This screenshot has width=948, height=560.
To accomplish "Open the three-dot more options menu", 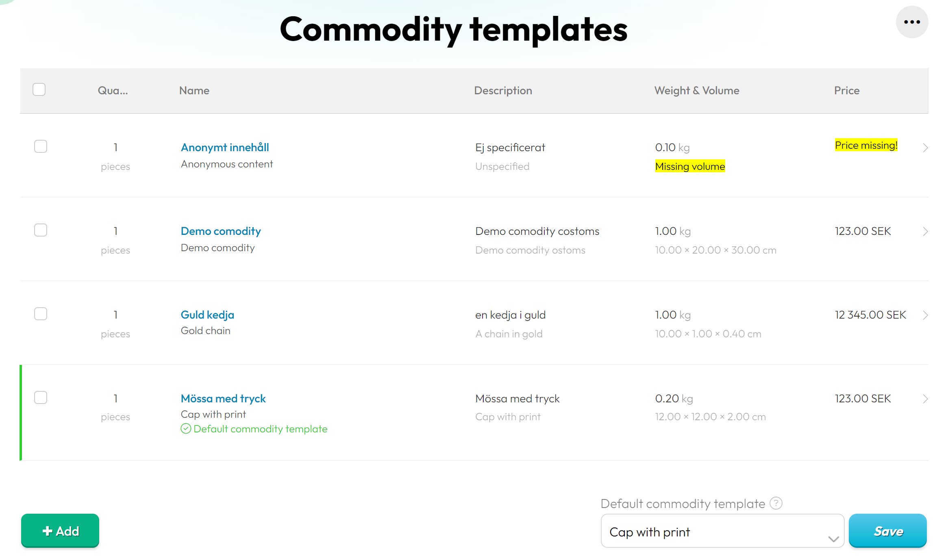I will 912,22.
